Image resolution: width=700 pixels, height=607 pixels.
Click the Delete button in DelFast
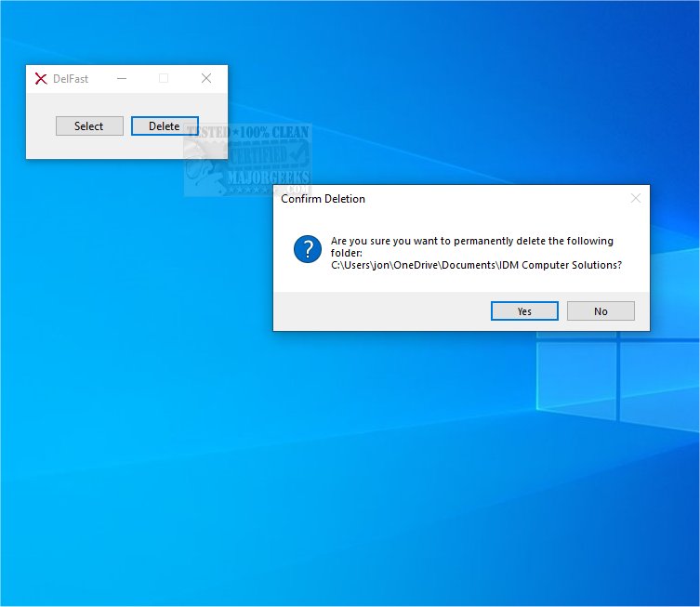165,126
